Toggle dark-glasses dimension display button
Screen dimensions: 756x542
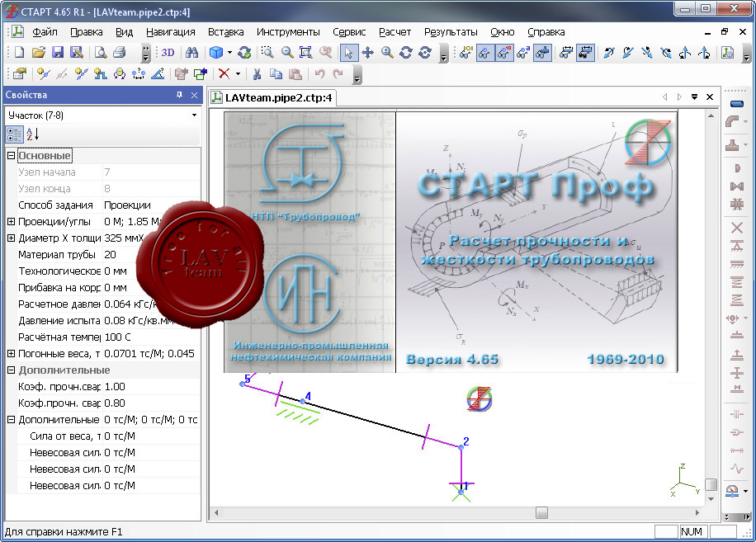(585, 53)
